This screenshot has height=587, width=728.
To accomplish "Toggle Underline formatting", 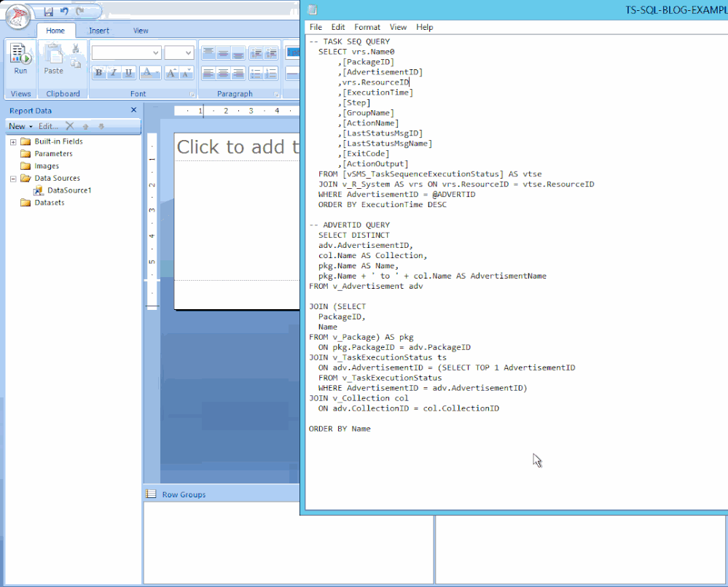I will (x=128, y=73).
